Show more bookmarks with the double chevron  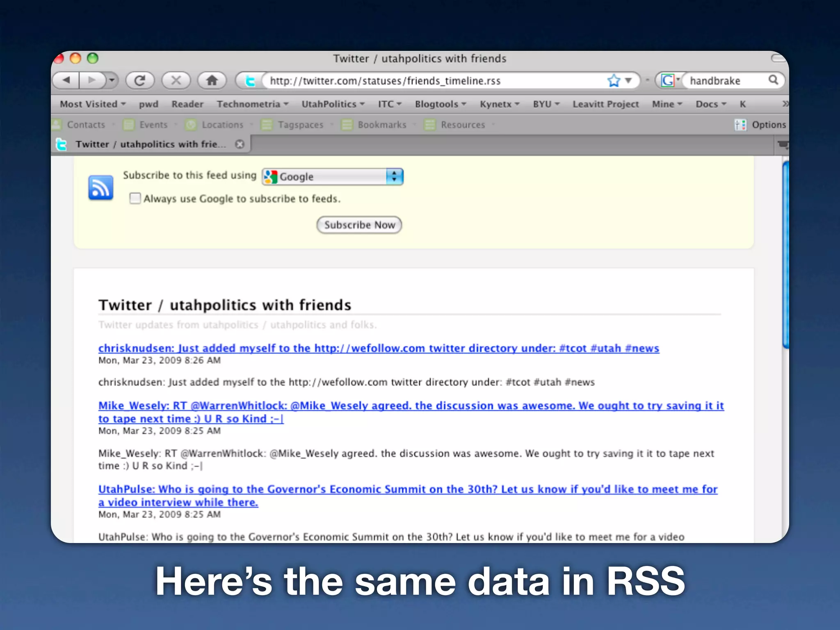[785, 104]
